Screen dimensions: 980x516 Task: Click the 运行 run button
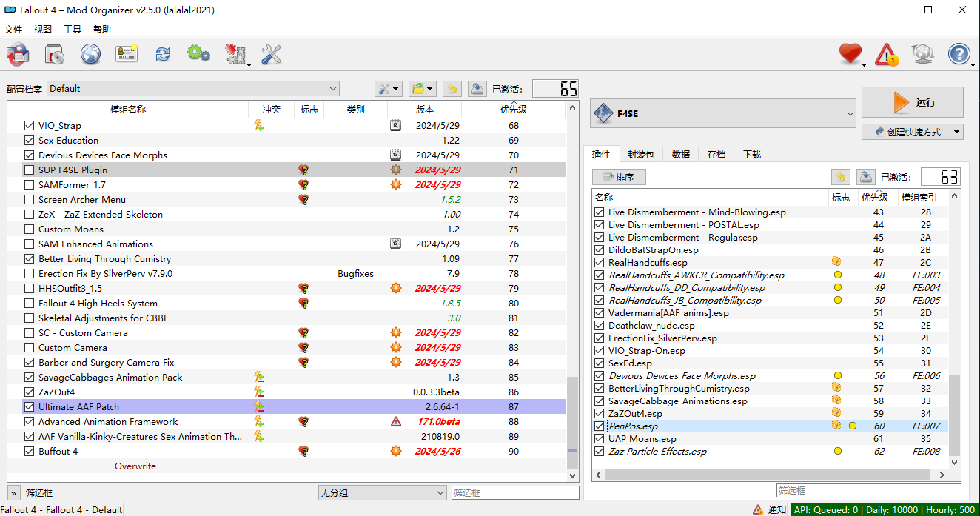click(x=913, y=102)
